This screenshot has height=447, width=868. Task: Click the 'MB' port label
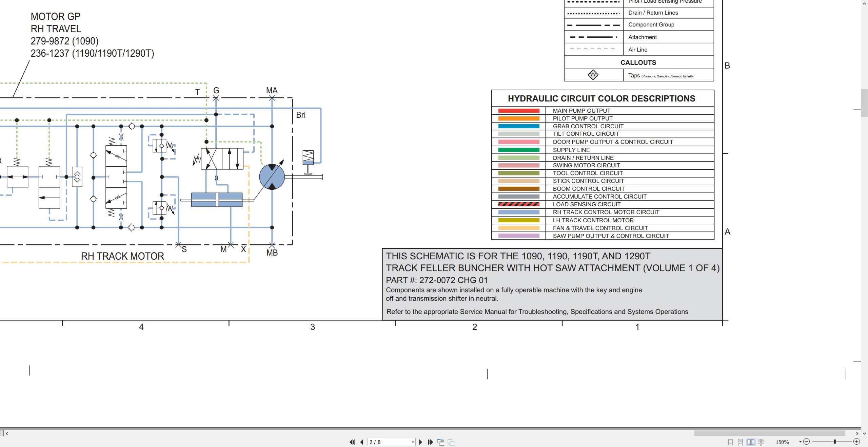tap(272, 253)
